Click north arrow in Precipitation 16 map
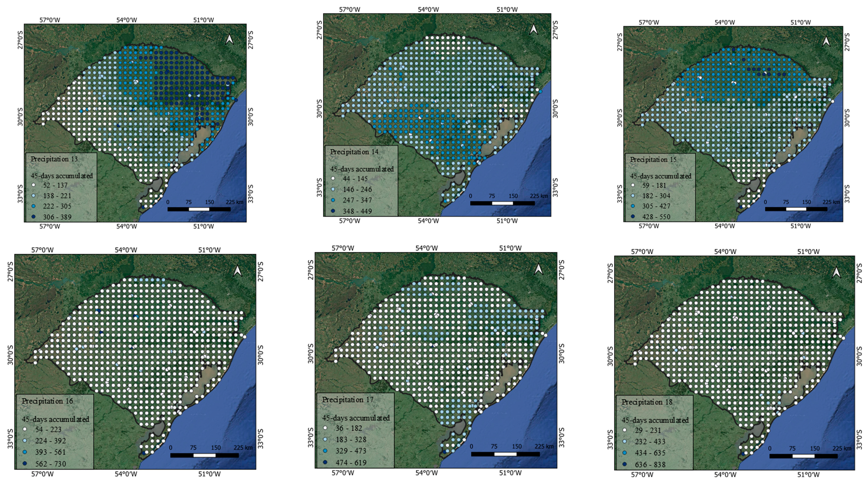 [237, 271]
